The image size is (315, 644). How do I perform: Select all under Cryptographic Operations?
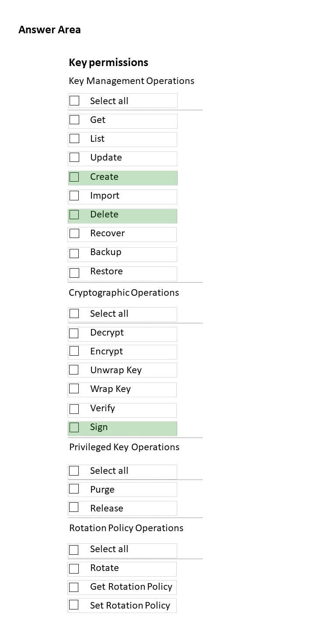(74, 313)
